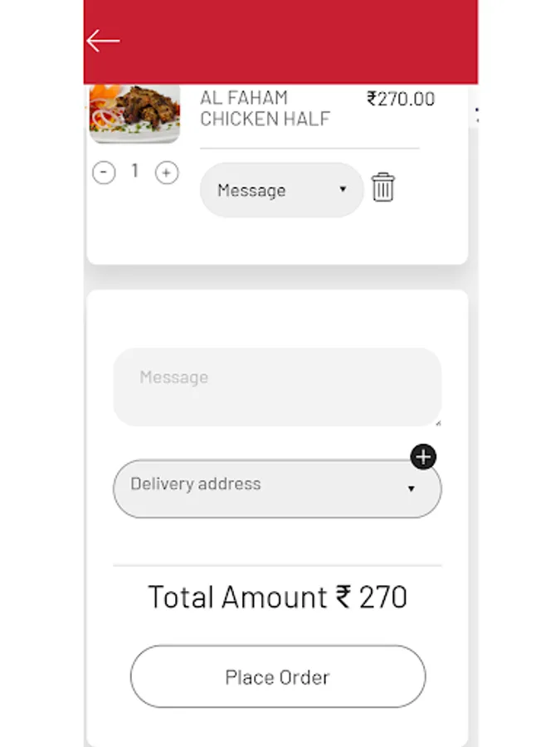
Task: Add a new delivery address with plus icon
Action: 423,456
